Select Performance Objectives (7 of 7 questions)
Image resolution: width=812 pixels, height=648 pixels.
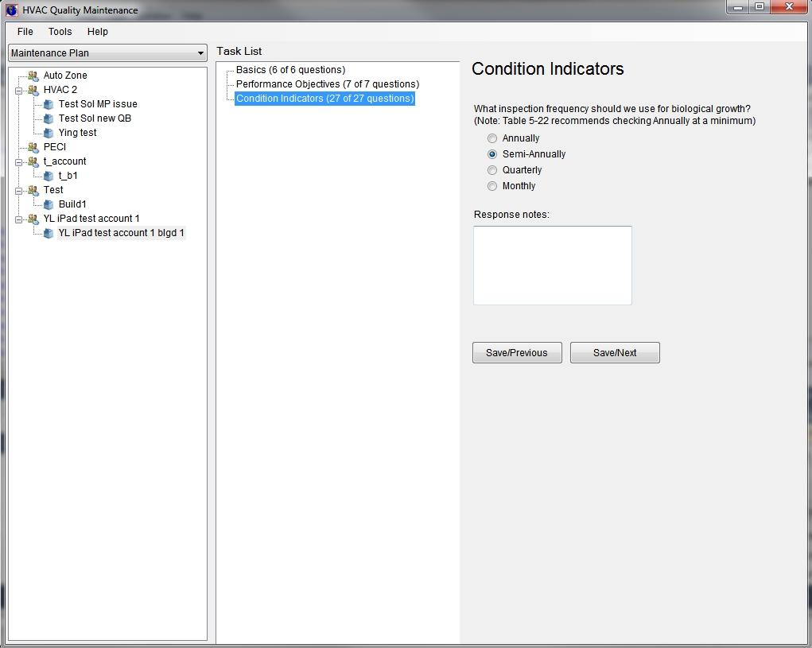pos(328,83)
